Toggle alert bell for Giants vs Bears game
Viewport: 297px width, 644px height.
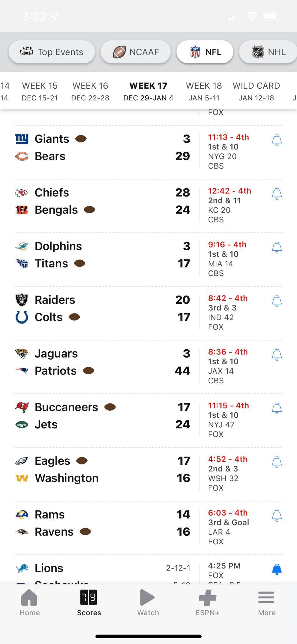pyautogui.click(x=277, y=140)
